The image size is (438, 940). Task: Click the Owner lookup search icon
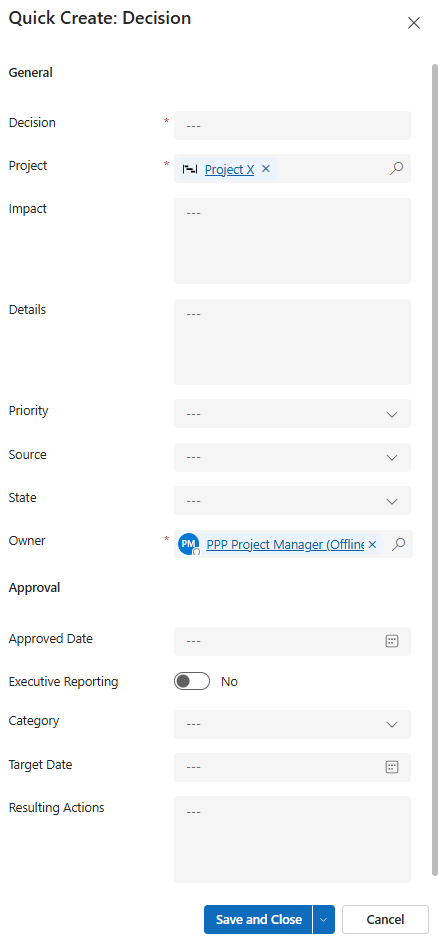[398, 544]
